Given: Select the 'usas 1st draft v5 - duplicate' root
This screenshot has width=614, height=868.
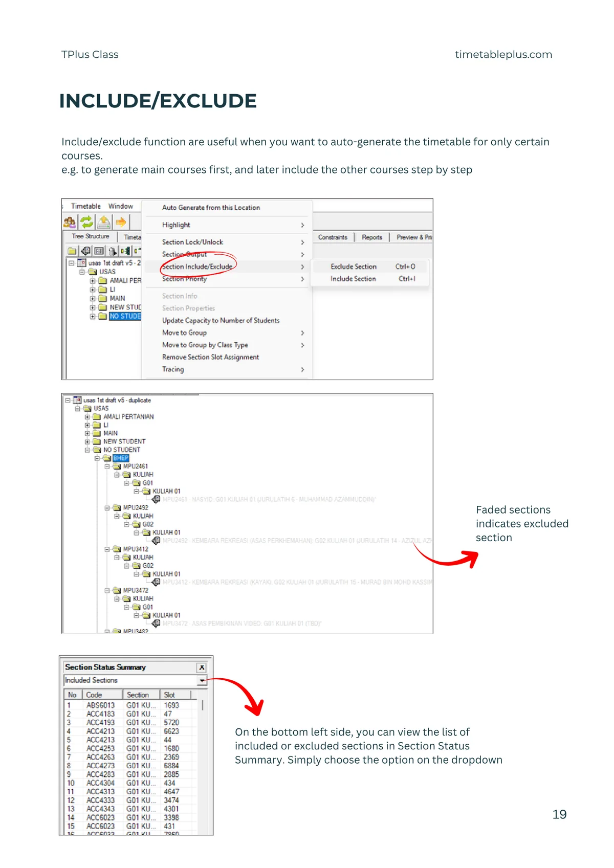Looking at the screenshot, I should tap(117, 400).
